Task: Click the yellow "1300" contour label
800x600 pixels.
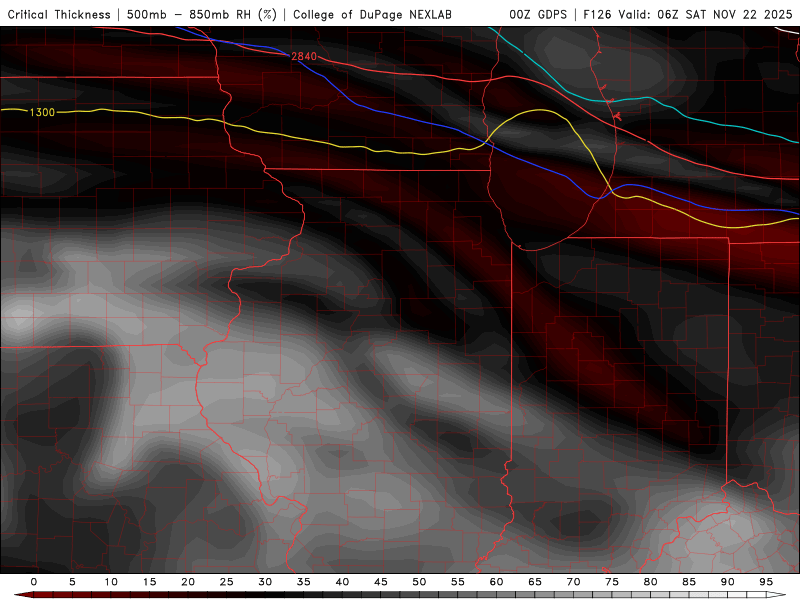Action: pos(42,112)
